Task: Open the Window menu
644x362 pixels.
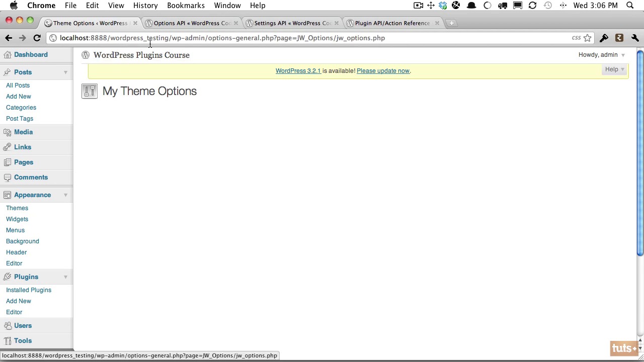Action: (x=227, y=5)
